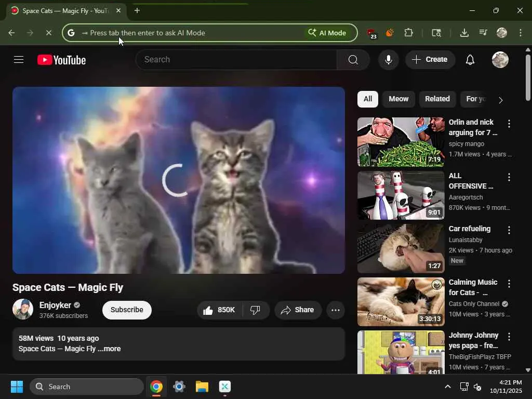Open the Enjoyker channel name link

point(55,305)
